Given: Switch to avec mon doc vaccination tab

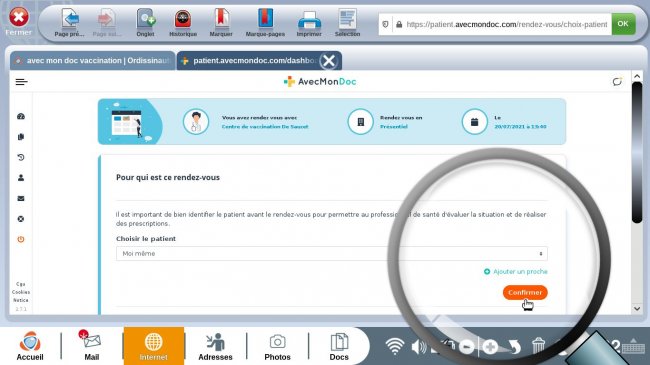Looking at the screenshot, I should [x=93, y=61].
